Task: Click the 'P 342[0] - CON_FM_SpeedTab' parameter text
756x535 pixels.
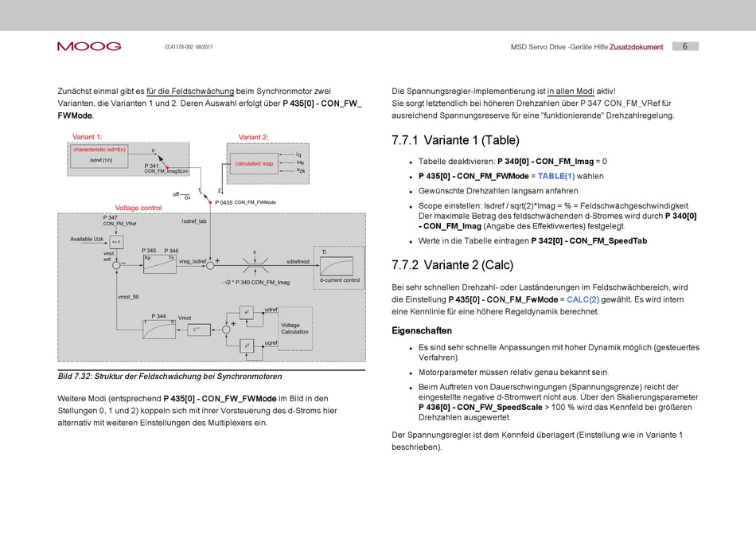Action: [x=589, y=240]
